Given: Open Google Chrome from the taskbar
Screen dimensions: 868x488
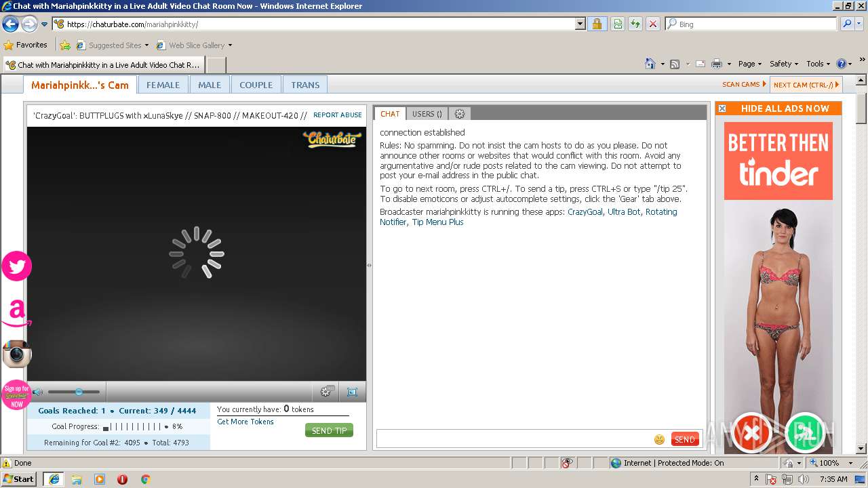Looking at the screenshot, I should (x=145, y=479).
